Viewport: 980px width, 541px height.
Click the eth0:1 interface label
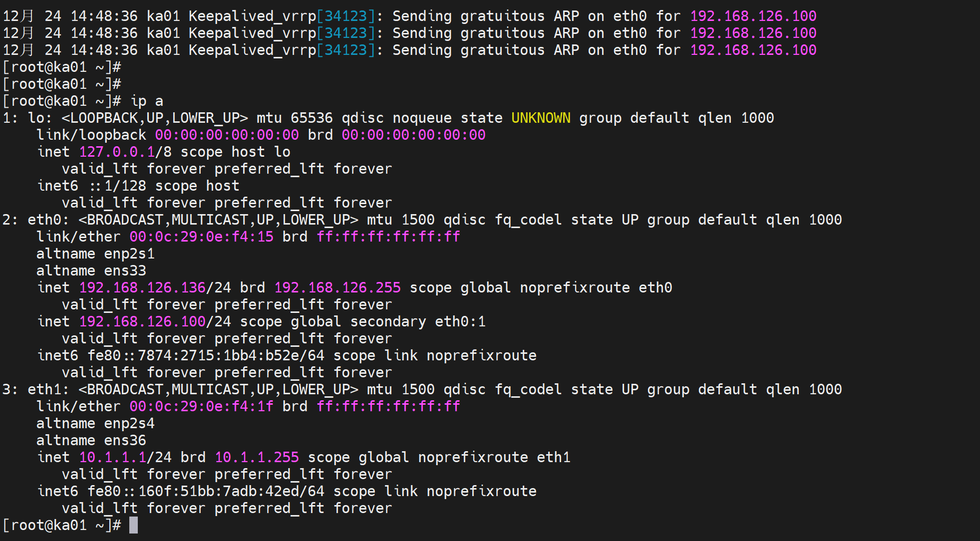click(460, 322)
